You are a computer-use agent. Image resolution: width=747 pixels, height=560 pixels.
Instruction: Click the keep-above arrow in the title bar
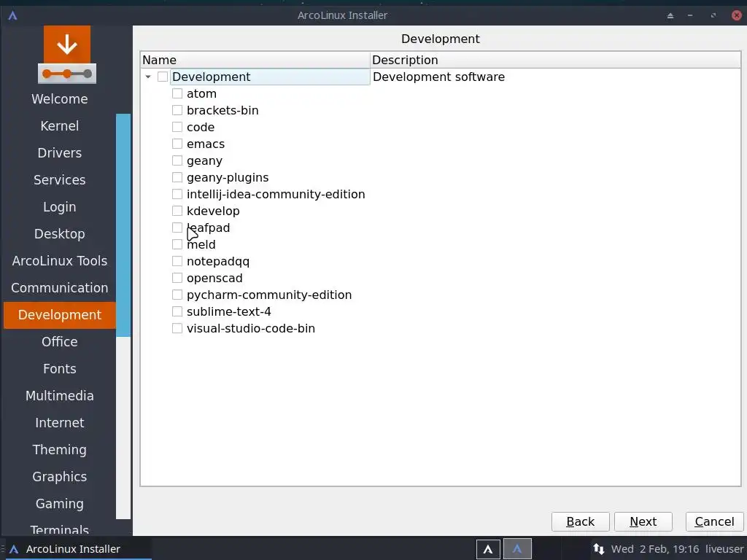(670, 15)
